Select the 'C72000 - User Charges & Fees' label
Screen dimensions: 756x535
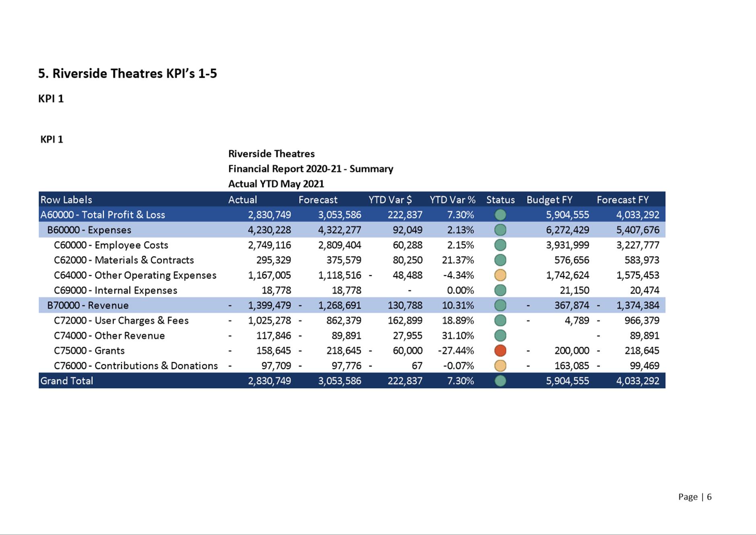point(121,320)
